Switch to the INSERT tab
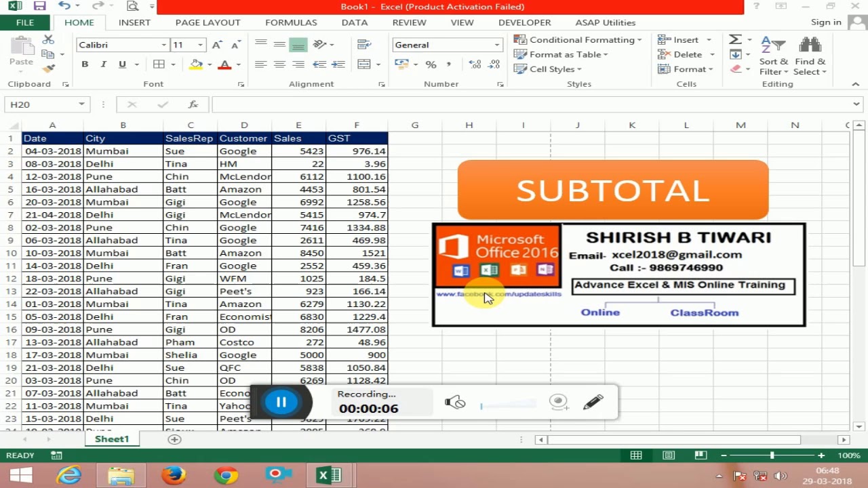868x488 pixels. coord(134,22)
